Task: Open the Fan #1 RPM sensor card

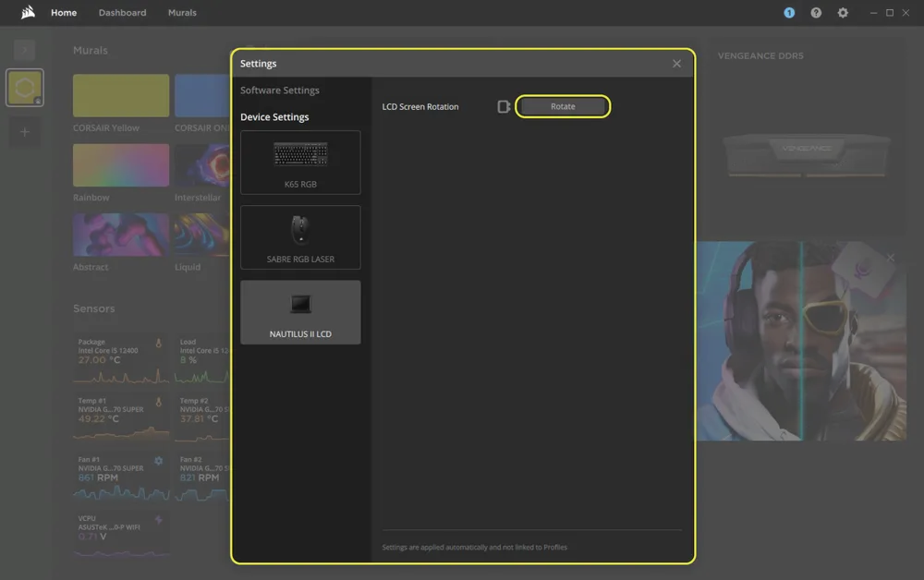Action: [121, 477]
